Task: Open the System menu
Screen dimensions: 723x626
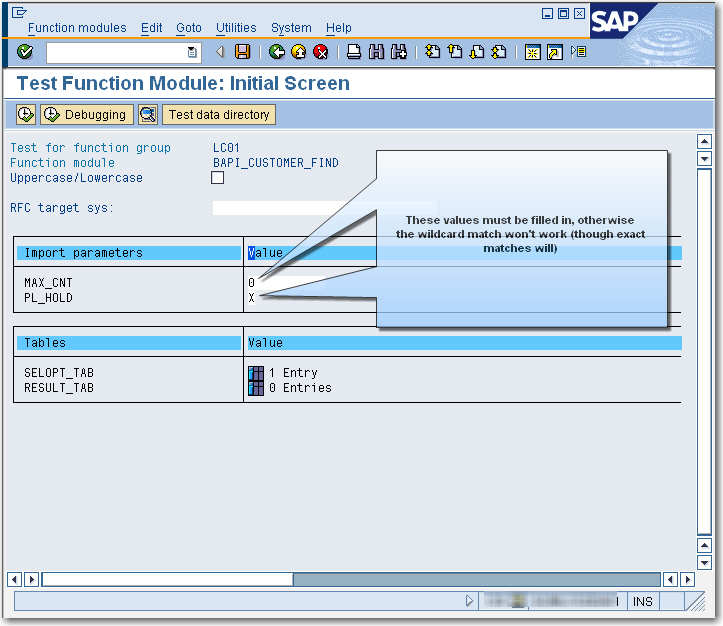Action: [291, 28]
